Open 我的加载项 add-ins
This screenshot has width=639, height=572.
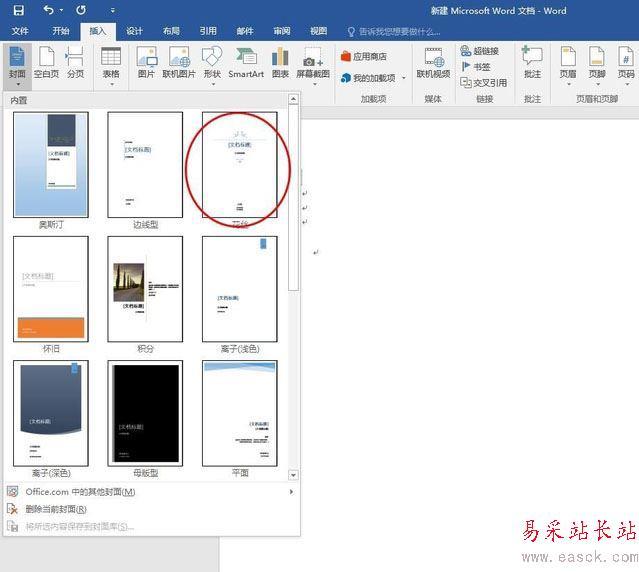[368, 78]
